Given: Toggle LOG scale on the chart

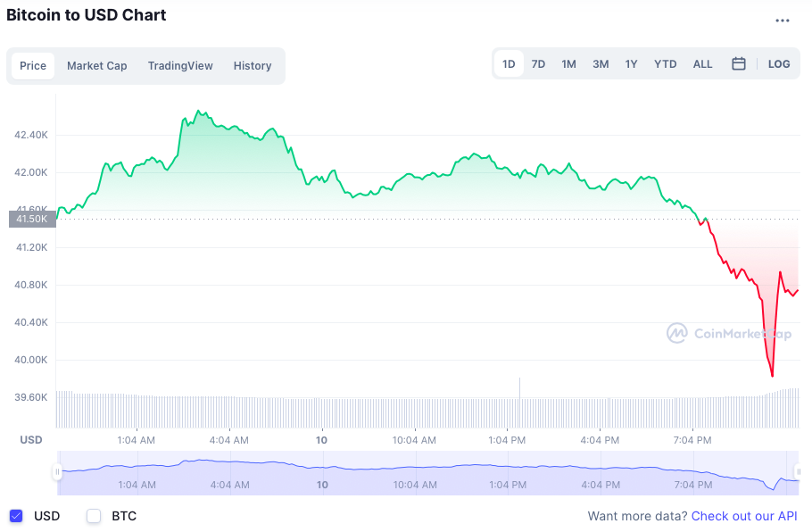Looking at the screenshot, I should (x=778, y=64).
